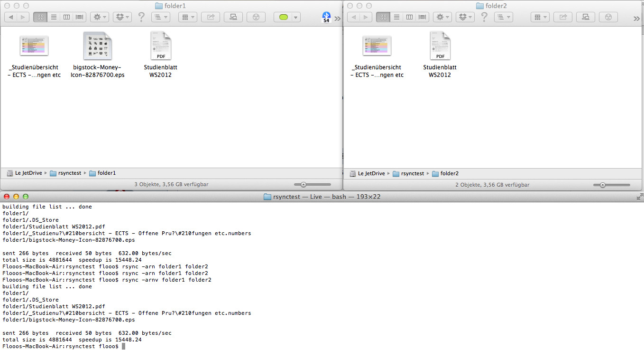Click Connect to Server icon in folder2

586,17
